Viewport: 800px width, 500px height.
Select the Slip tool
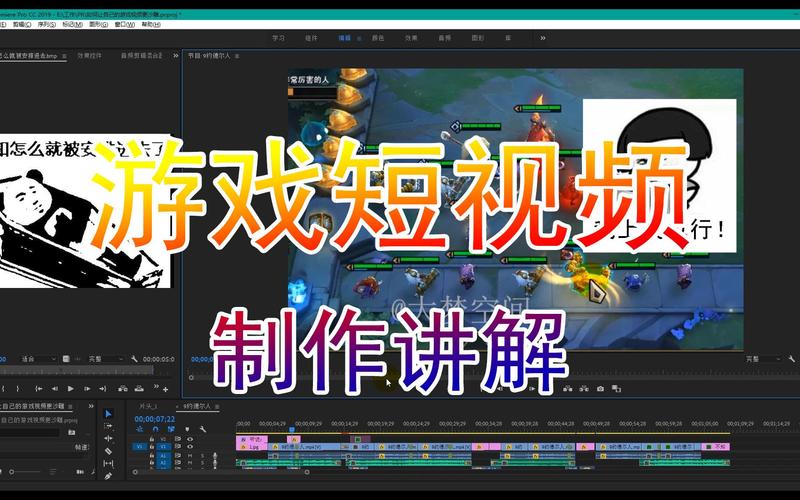[x=108, y=463]
